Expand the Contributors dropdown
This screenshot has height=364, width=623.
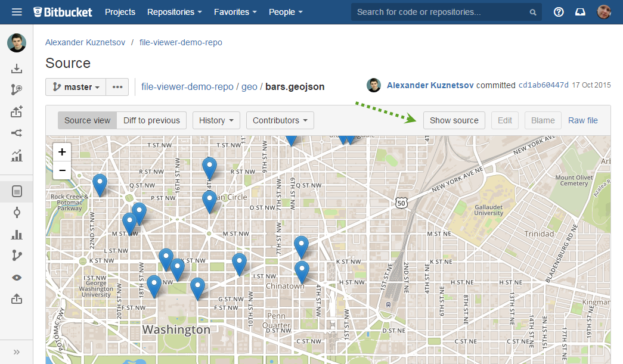tap(280, 120)
